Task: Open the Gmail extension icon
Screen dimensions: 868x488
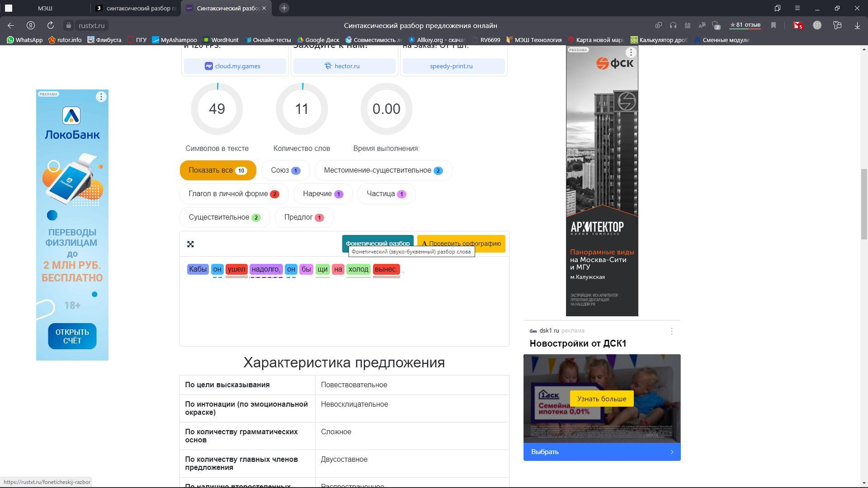Action: click(798, 25)
